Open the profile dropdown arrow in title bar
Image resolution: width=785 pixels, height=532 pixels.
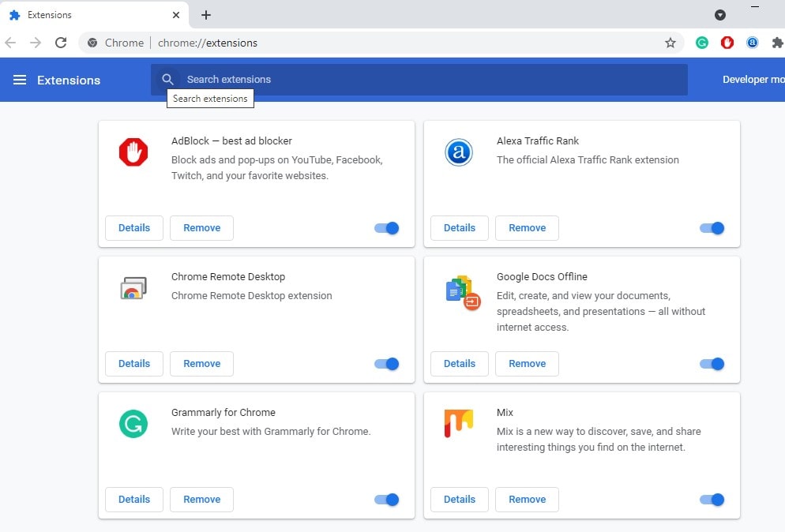point(720,15)
